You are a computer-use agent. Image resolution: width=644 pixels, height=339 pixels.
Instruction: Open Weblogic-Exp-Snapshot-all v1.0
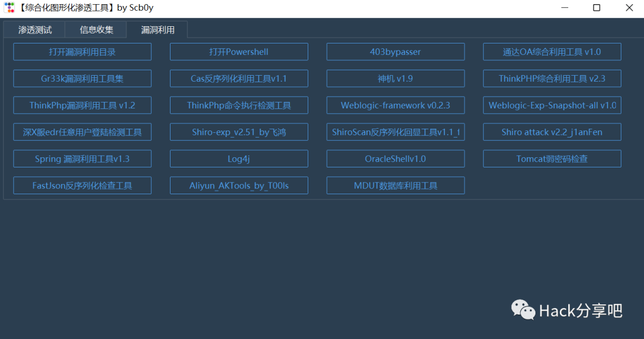[x=552, y=105]
